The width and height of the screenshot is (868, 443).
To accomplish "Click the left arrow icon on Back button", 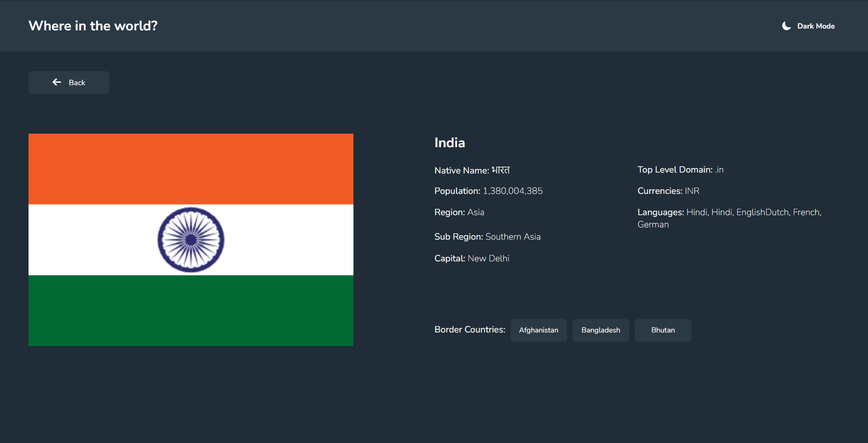I will pyautogui.click(x=57, y=82).
